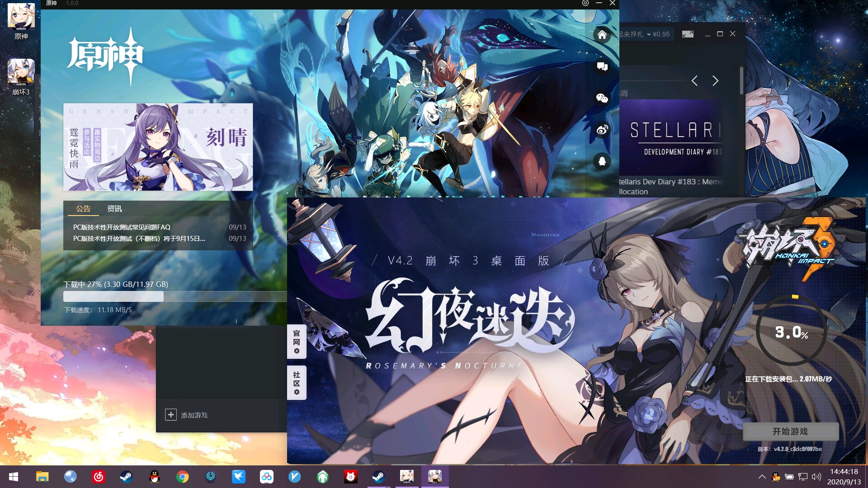The image size is (868, 488).
Task: Open Stellaris Dev Diary #183 news link
Action: point(671,187)
